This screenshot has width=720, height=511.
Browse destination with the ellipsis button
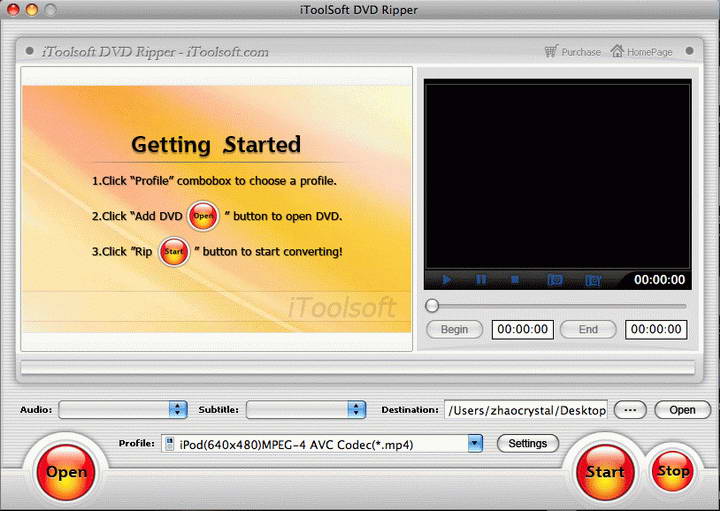tap(630, 410)
